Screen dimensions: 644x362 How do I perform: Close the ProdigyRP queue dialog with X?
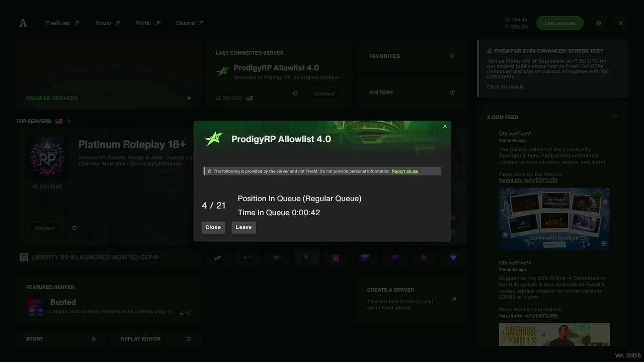[x=445, y=126]
